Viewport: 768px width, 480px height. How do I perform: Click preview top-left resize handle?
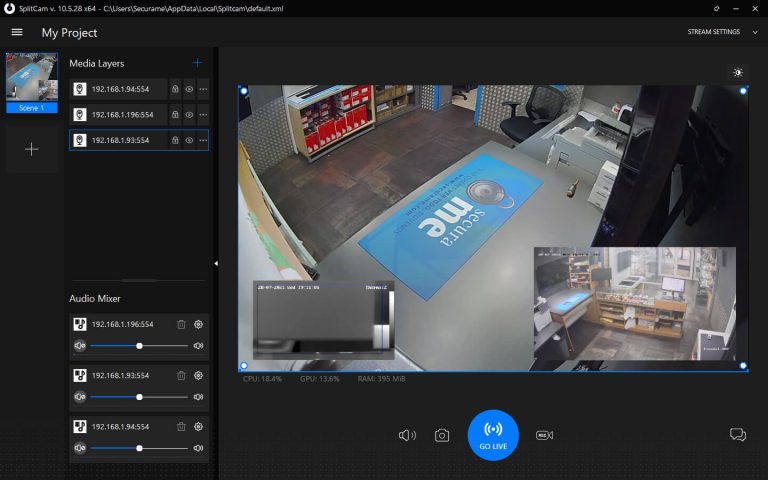pos(244,91)
